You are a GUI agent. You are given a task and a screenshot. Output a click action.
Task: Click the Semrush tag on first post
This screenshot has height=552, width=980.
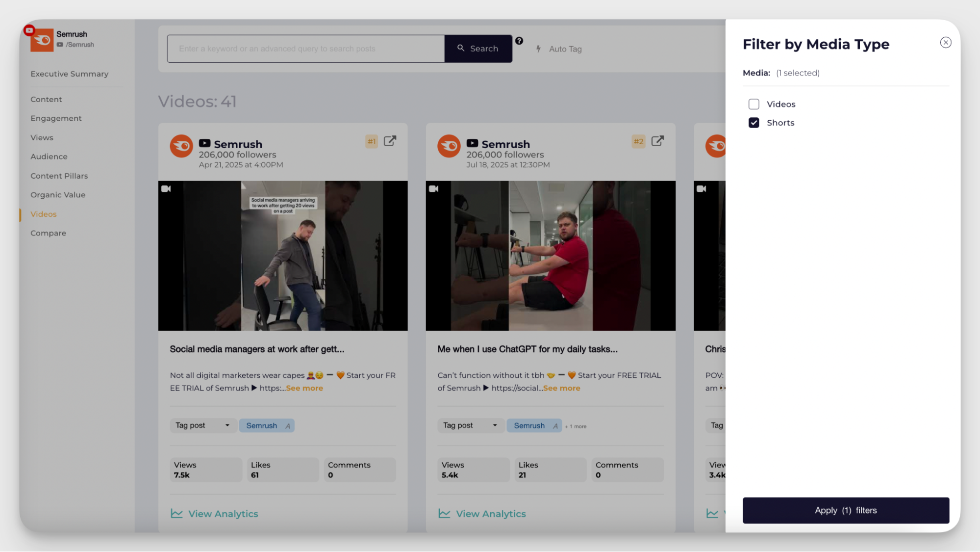[x=267, y=425]
